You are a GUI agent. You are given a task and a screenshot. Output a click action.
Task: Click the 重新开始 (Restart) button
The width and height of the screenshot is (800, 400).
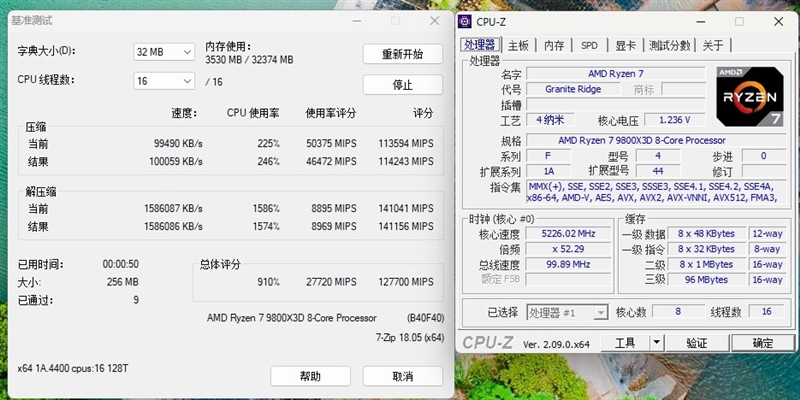tap(403, 54)
